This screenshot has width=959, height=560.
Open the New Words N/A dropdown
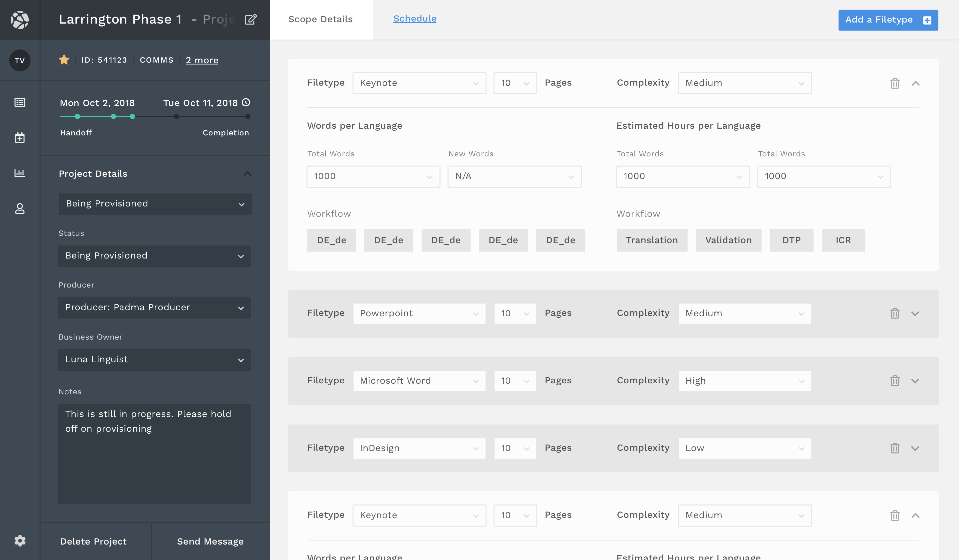click(514, 177)
